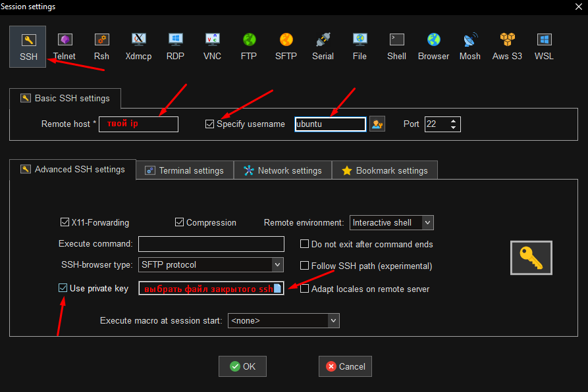Select the Telnet session type
The image size is (588, 392).
65,47
